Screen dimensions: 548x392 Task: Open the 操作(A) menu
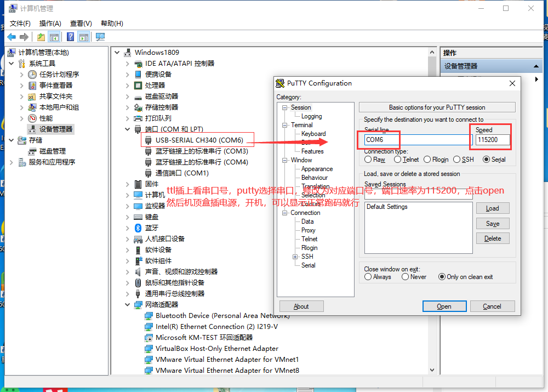pos(50,24)
